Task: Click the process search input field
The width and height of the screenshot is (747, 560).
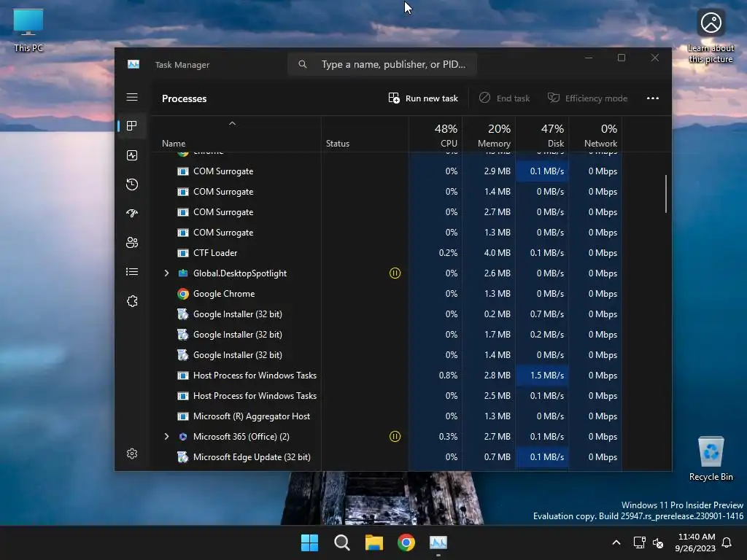Action: coord(382,64)
